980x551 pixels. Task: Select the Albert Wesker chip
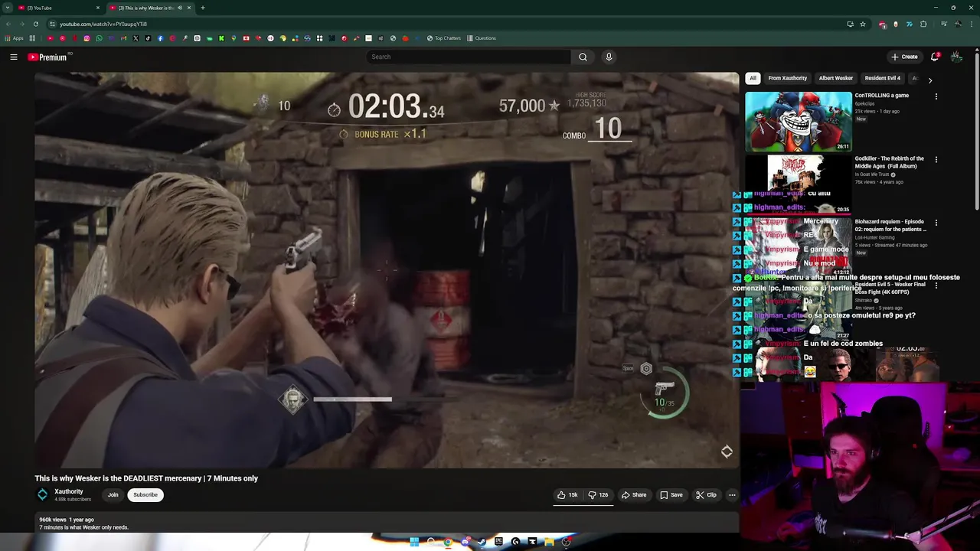(x=835, y=78)
